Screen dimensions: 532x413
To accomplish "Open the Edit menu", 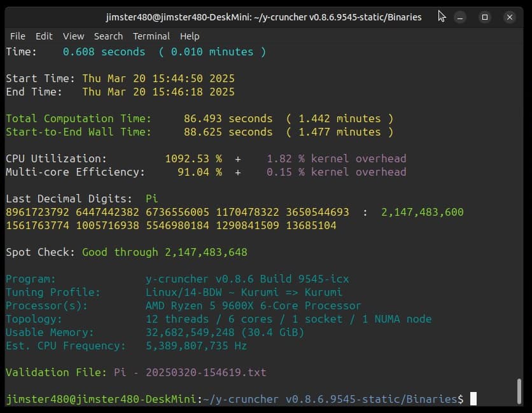I will (44, 36).
